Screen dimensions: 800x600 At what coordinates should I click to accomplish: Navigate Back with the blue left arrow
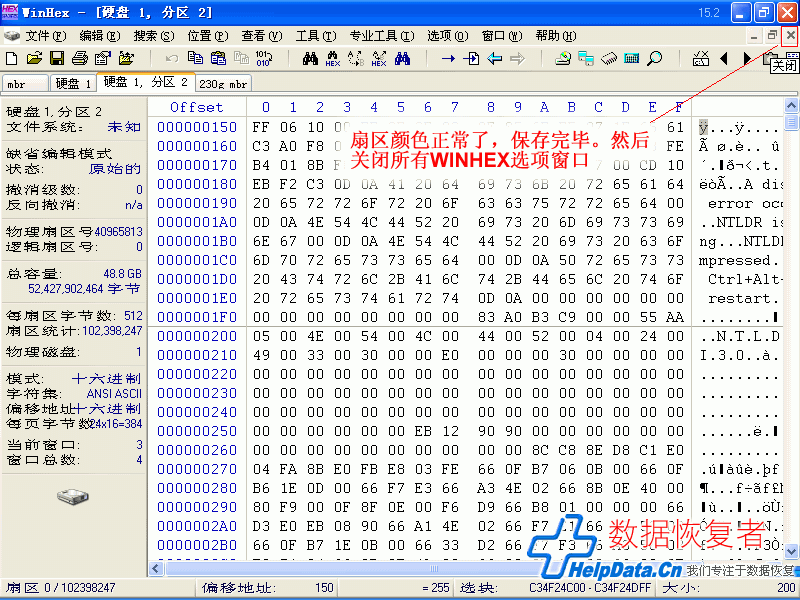[494, 59]
